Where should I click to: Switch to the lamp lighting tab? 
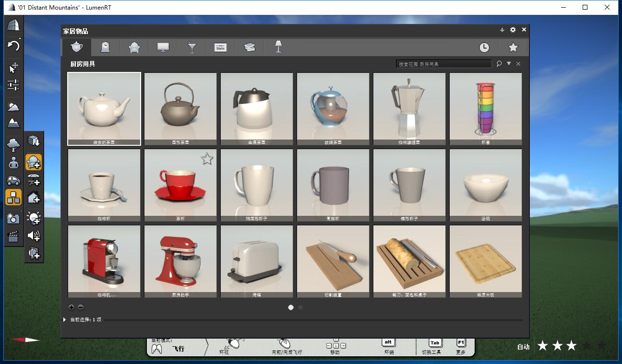278,47
